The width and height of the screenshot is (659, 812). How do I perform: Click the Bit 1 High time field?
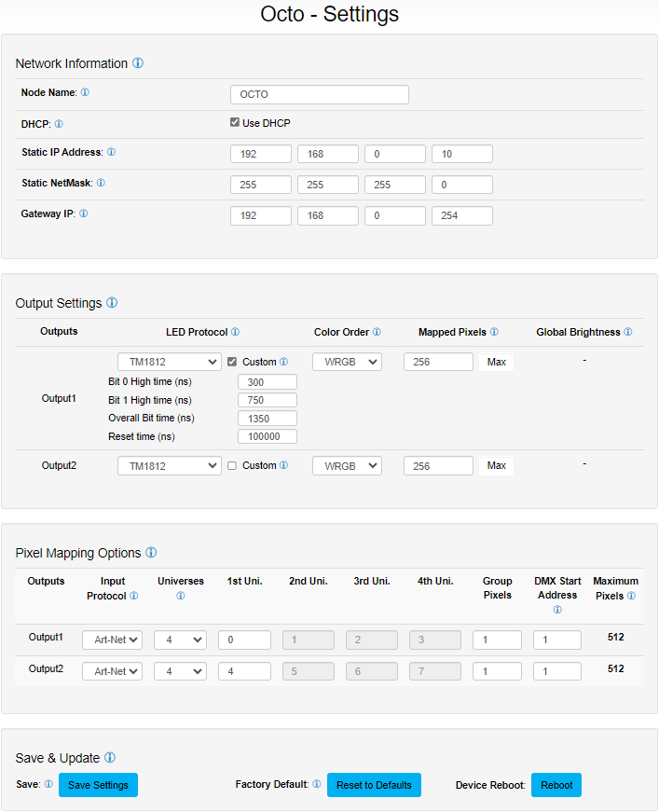[268, 400]
